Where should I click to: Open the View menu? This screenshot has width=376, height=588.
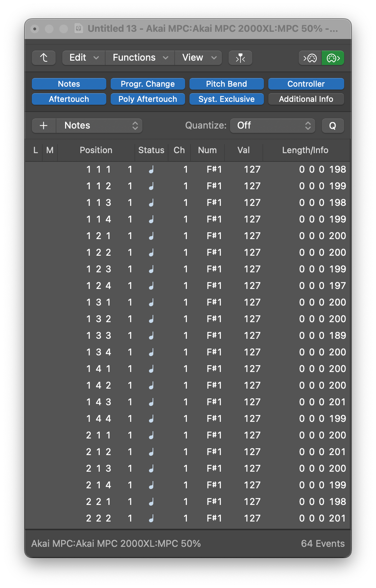tap(199, 58)
